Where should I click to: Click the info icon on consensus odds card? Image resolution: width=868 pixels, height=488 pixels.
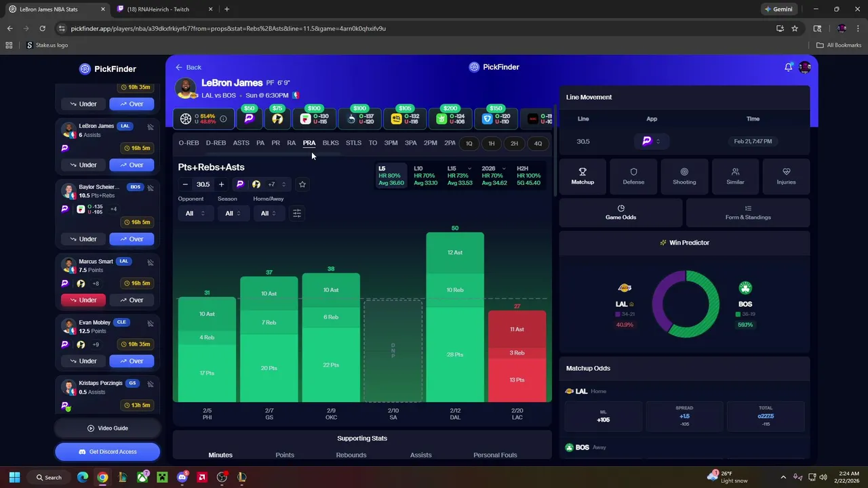[223, 119]
